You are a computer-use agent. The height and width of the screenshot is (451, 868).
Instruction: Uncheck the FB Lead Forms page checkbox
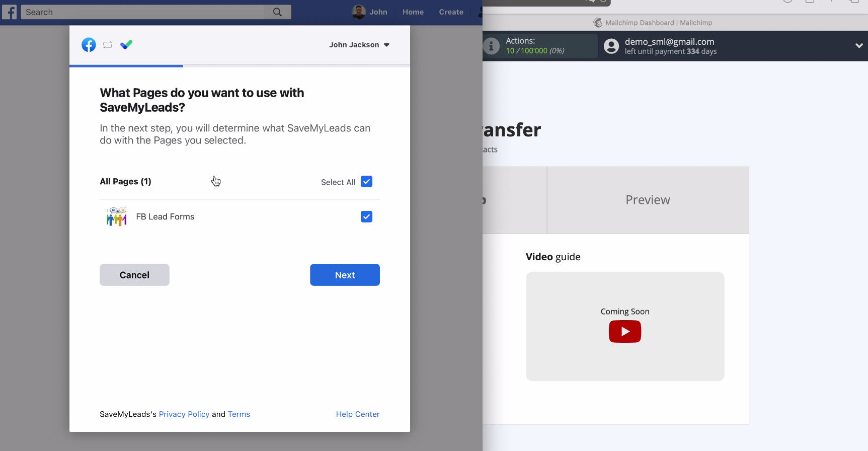click(x=366, y=216)
